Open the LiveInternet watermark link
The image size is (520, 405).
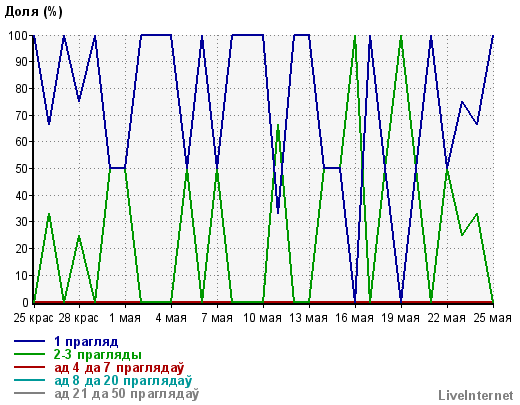coord(476,395)
